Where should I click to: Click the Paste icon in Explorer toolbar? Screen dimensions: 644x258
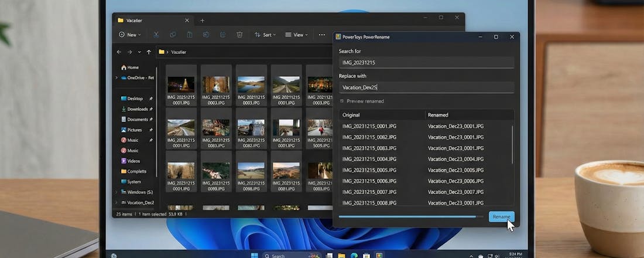pyautogui.click(x=189, y=35)
